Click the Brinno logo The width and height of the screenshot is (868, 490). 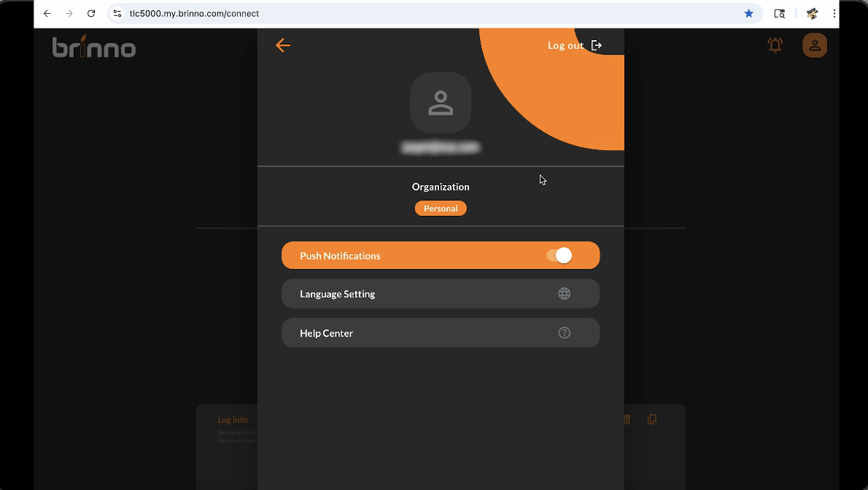(94, 47)
